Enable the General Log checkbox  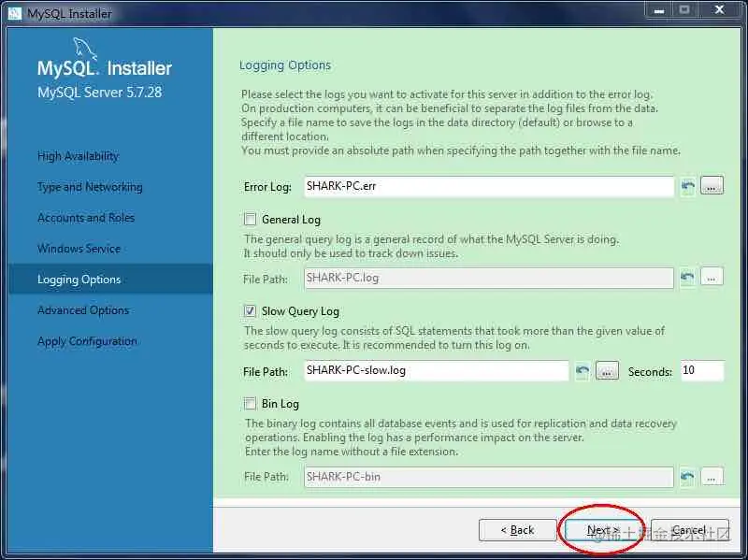250,219
